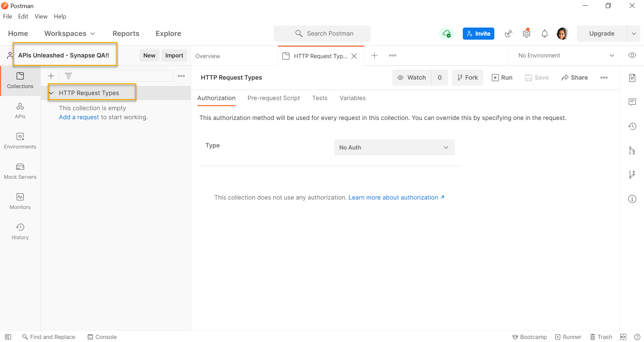Image resolution: width=644 pixels, height=342 pixels.
Task: Click the satellite capture requests icon
Action: [508, 34]
